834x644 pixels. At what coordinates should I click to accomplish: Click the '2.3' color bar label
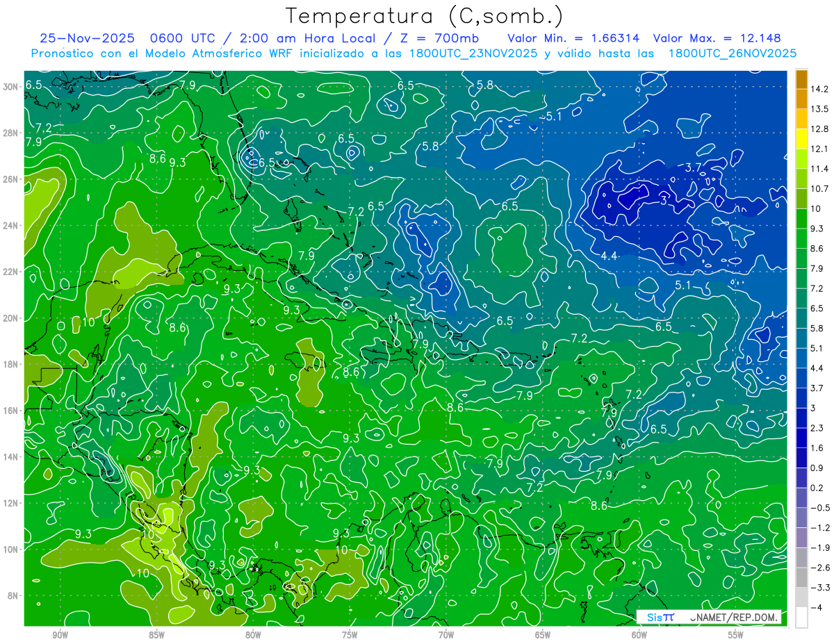point(817,428)
